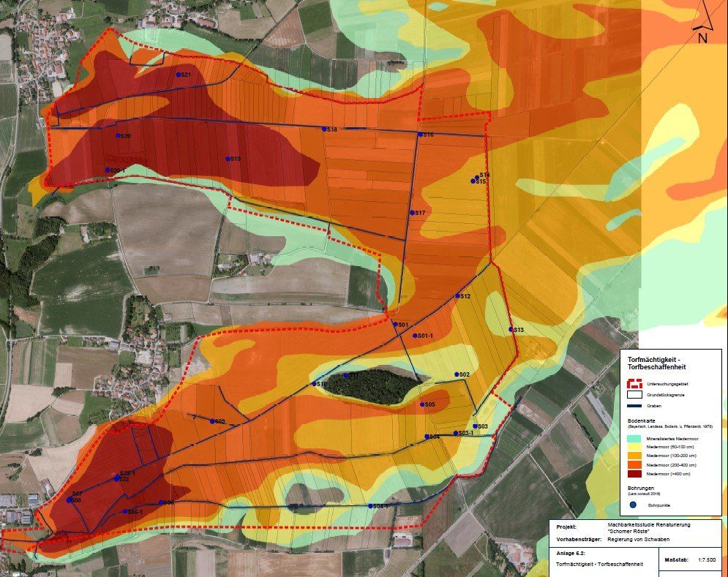Select borehole marker S06
The height and width of the screenshot is (577, 728).
[161, 502]
